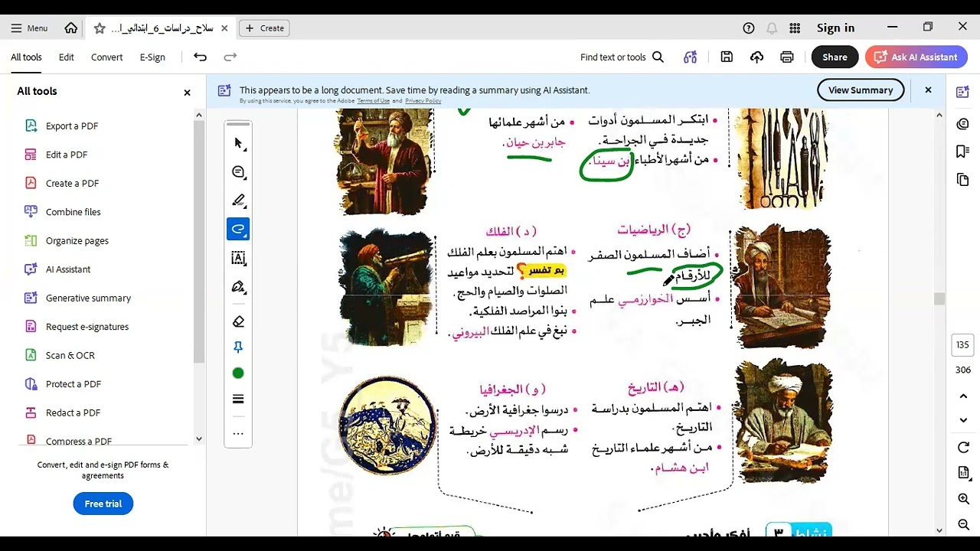Open the notifications bell

(772, 28)
